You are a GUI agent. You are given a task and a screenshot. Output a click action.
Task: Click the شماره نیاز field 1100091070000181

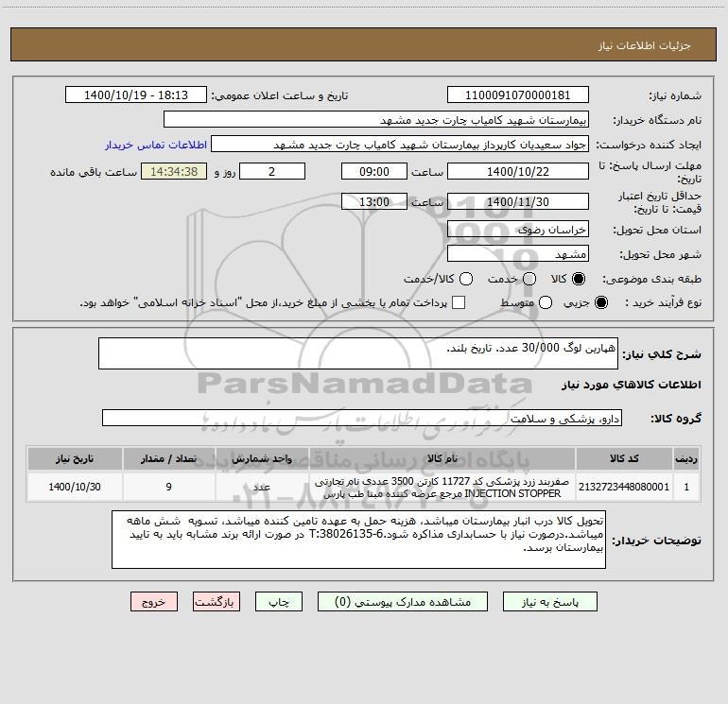[x=518, y=94]
